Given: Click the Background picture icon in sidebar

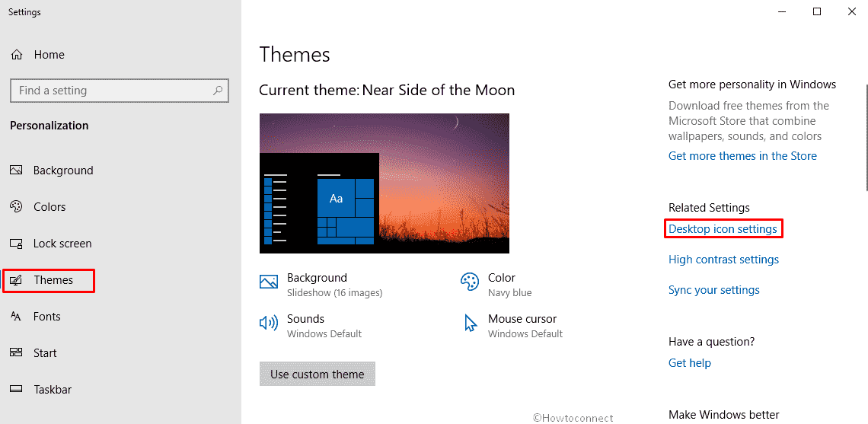Looking at the screenshot, I should click(16, 171).
